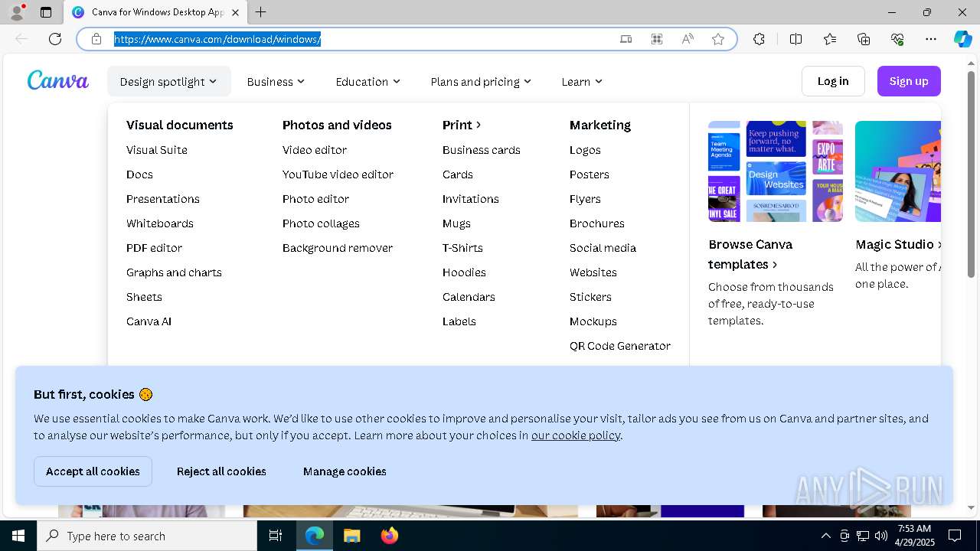Enable Split screen view
980x551 pixels.
795,39
